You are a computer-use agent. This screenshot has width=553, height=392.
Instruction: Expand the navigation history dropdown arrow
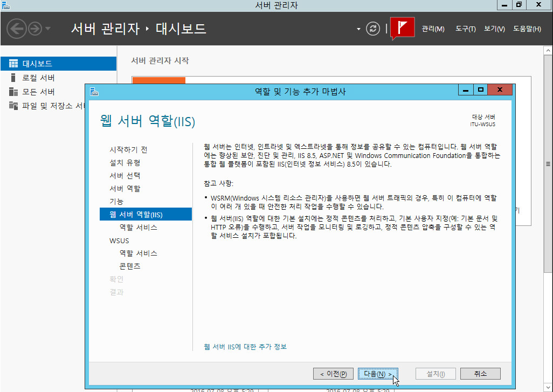coord(48,29)
